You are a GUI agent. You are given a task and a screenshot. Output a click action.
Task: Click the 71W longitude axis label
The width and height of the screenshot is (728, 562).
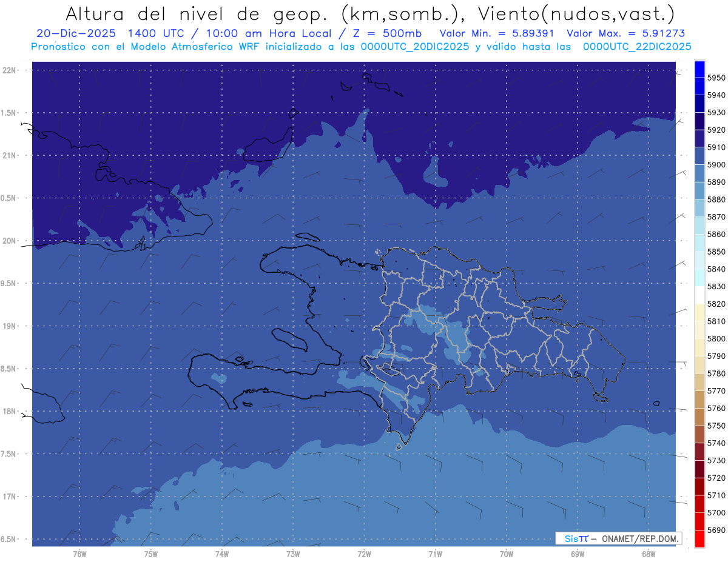pos(435,554)
